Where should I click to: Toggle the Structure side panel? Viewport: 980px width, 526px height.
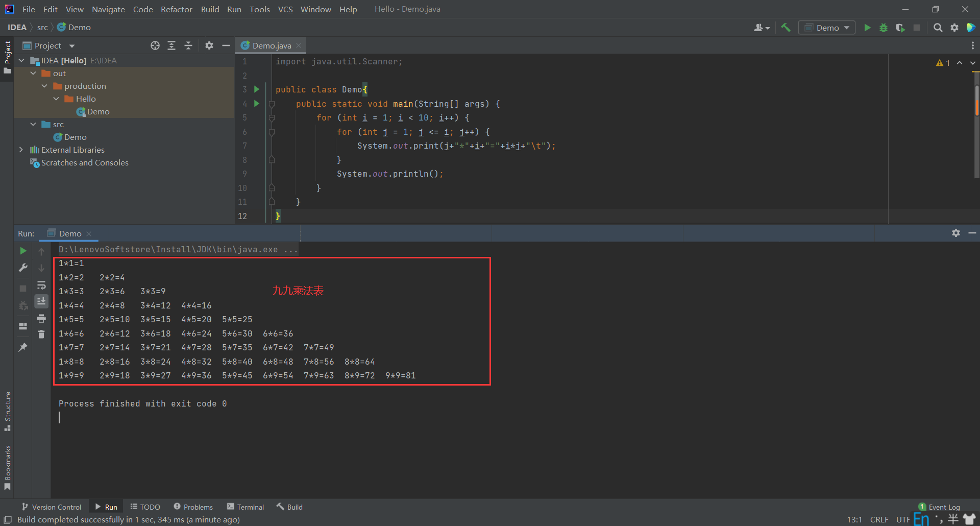click(7, 411)
